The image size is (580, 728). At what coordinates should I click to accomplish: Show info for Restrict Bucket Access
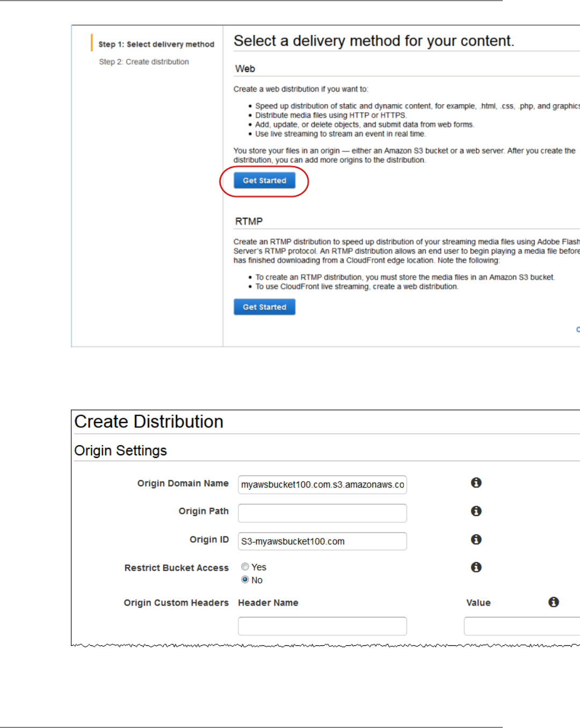point(476,567)
